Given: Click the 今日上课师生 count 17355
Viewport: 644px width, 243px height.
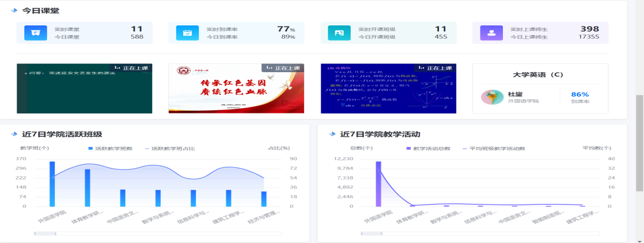Looking at the screenshot, I should click(x=589, y=37).
